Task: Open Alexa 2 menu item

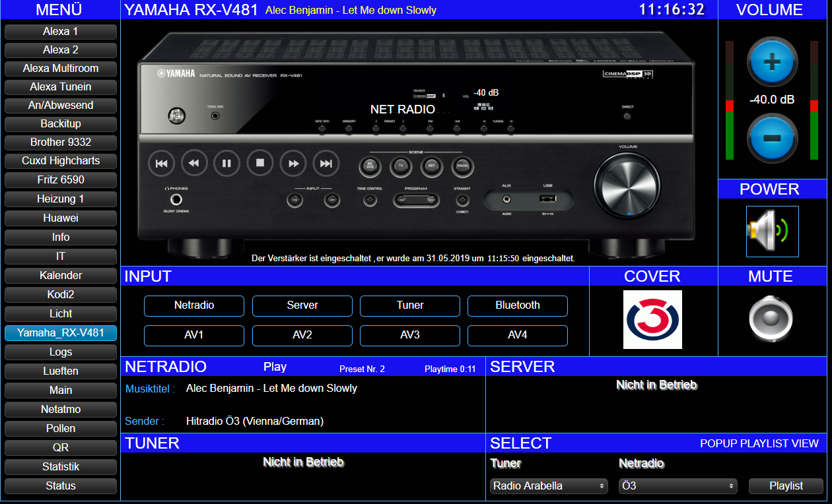Action: coord(61,50)
